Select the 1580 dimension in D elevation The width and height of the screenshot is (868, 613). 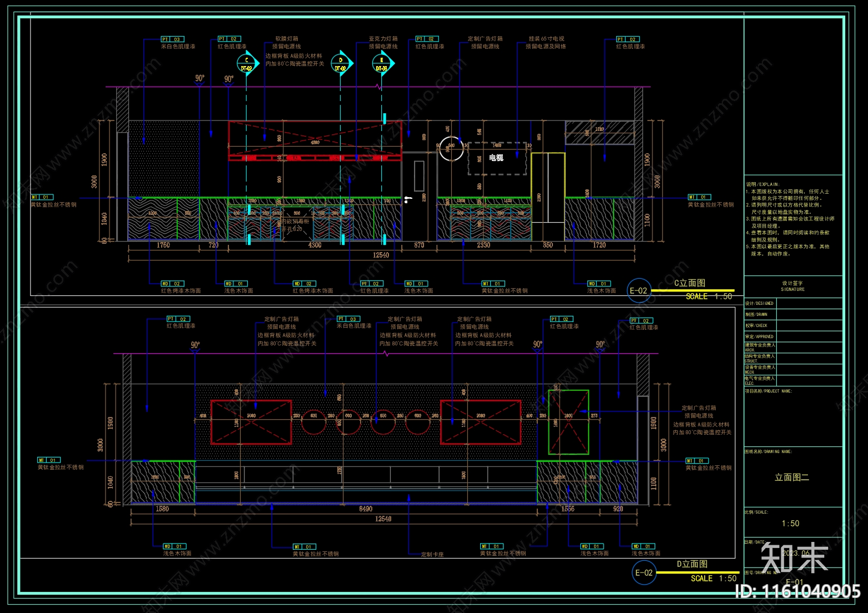(x=162, y=509)
